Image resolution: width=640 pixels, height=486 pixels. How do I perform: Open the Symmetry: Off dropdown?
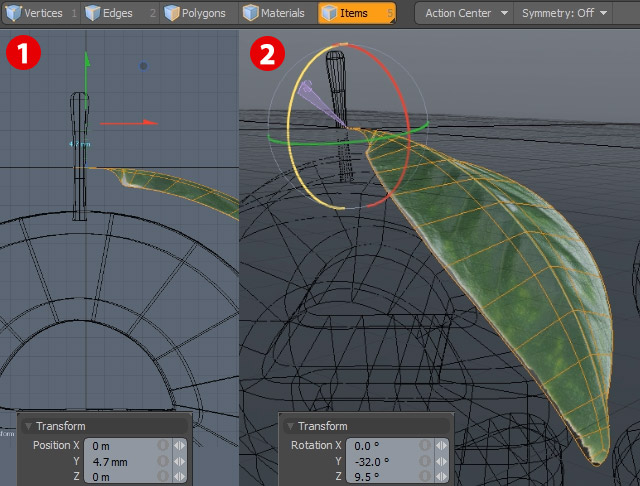[563, 13]
